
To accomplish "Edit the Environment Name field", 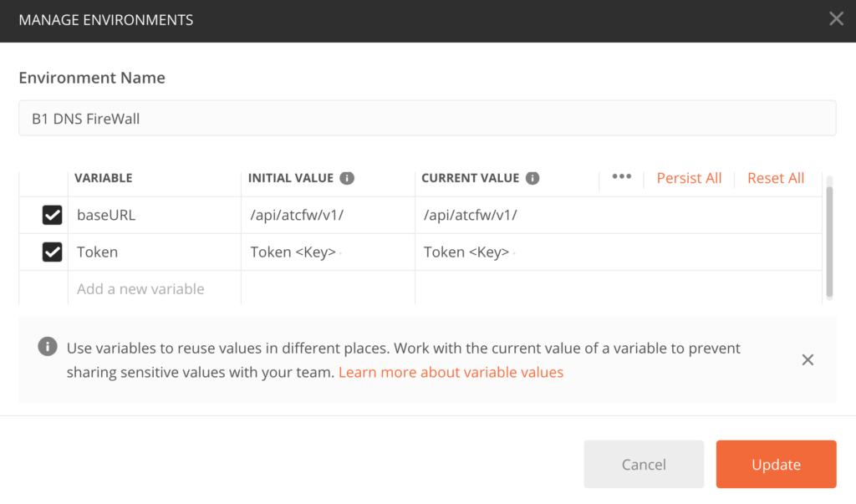I will (427, 119).
